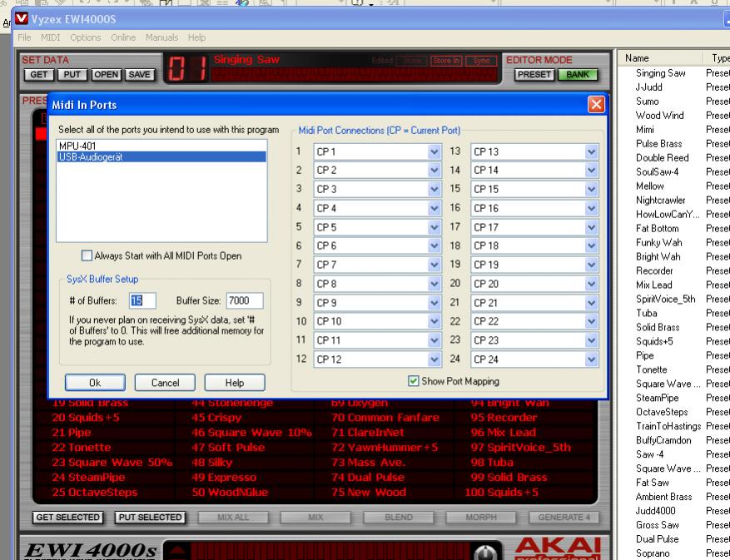
Task: Select J-Judd in the Name list
Action: pos(649,87)
